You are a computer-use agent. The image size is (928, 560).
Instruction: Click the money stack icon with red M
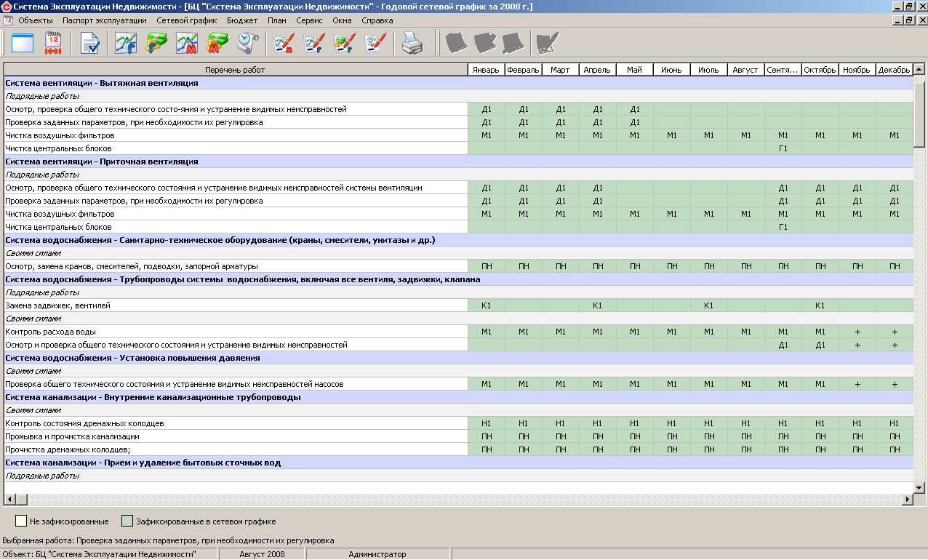click(x=218, y=44)
